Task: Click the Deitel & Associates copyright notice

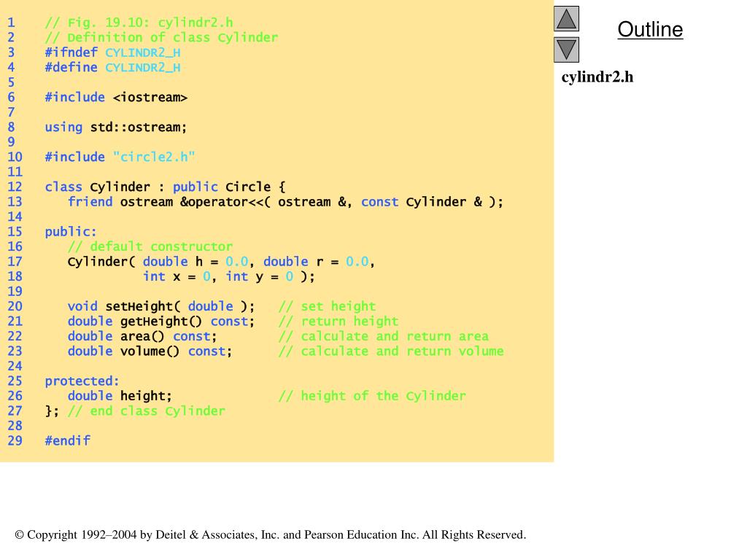Action: 271,534
